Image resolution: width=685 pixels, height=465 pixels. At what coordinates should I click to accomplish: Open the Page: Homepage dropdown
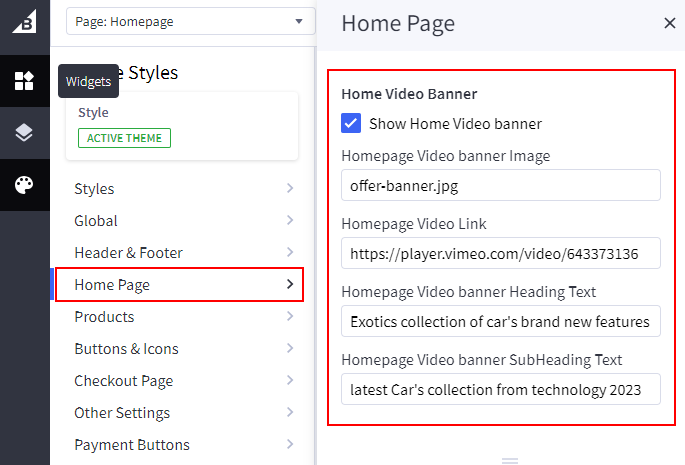(190, 21)
